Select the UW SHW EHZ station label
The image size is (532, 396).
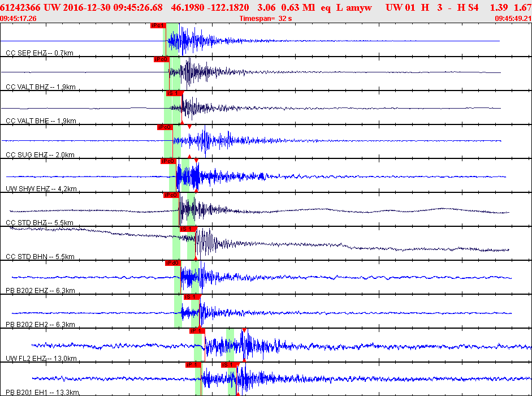41,189
